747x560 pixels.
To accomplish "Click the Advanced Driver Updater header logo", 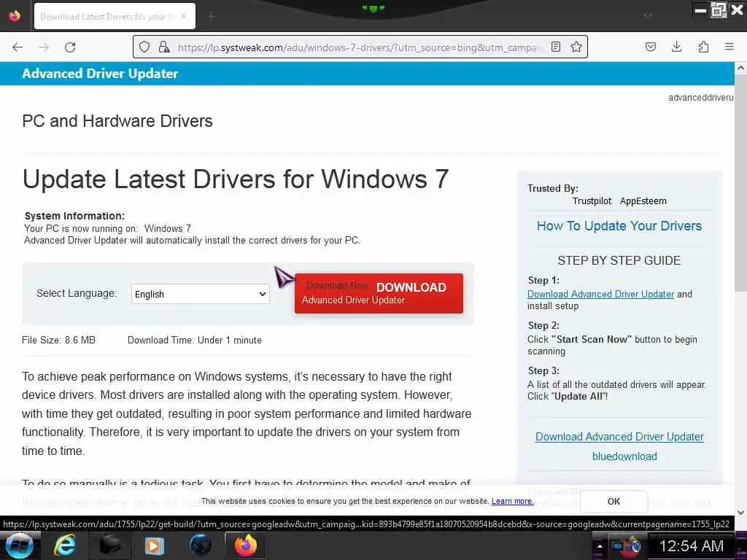I will tap(99, 74).
